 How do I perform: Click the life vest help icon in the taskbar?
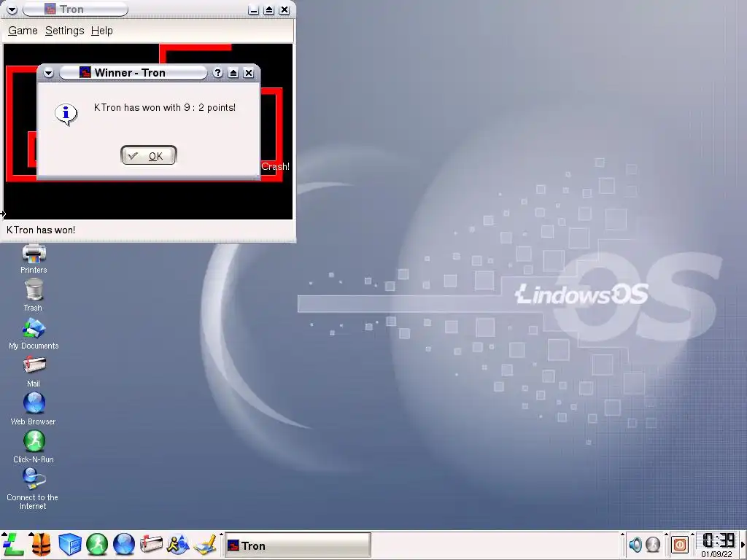41,544
